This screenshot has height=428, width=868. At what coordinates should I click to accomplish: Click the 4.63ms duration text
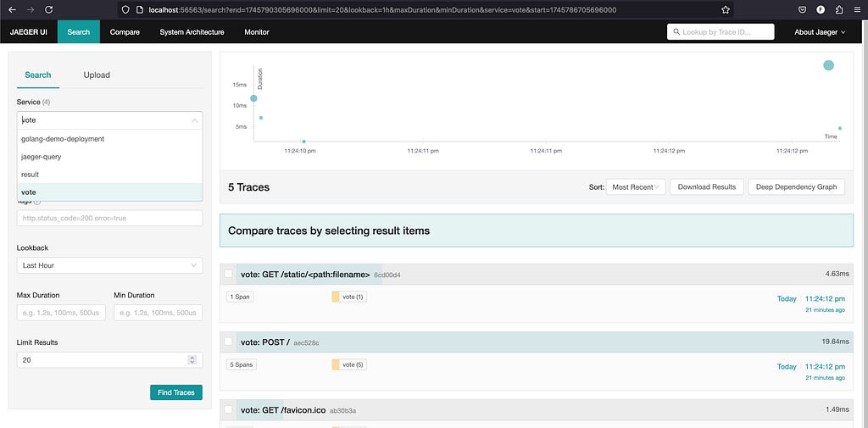tap(837, 274)
